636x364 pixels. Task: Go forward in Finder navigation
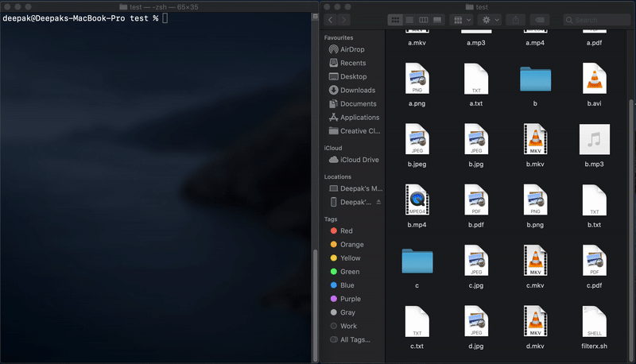point(344,20)
